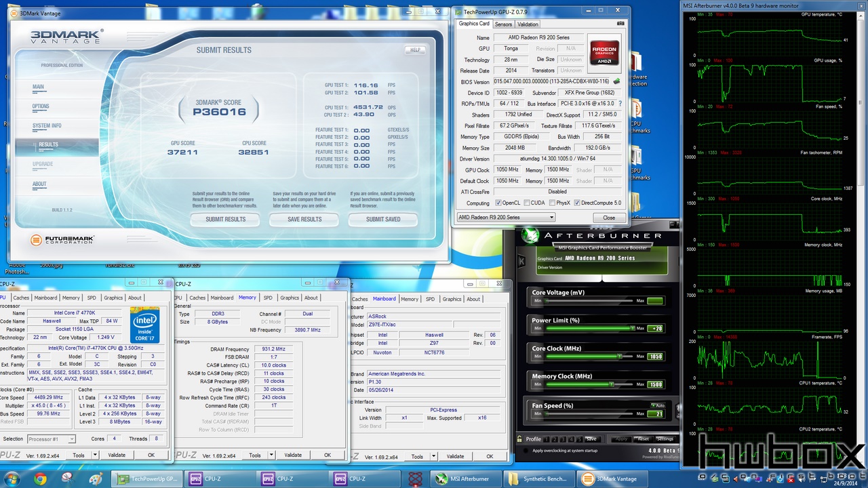Open GPU benchmarks desktop folder icon
This screenshot has width=868, height=488.
pyautogui.click(x=637, y=163)
